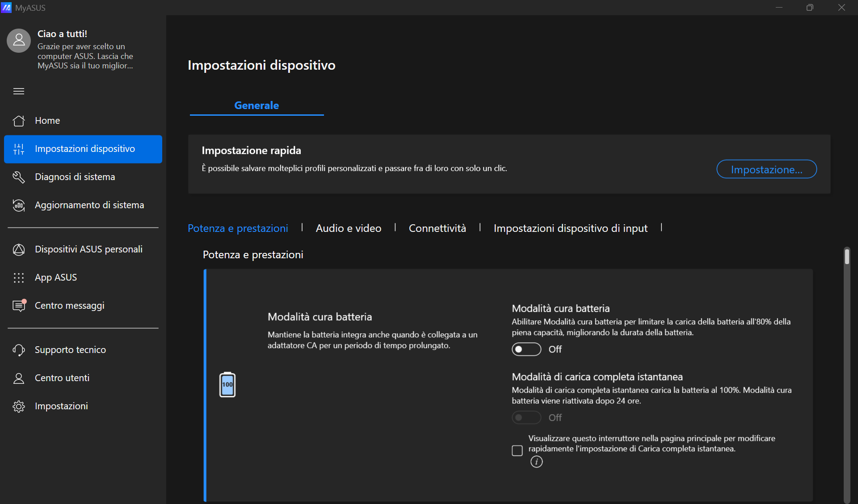Click the battery 100 icon
Screen dimensions: 858x504
coord(227,384)
